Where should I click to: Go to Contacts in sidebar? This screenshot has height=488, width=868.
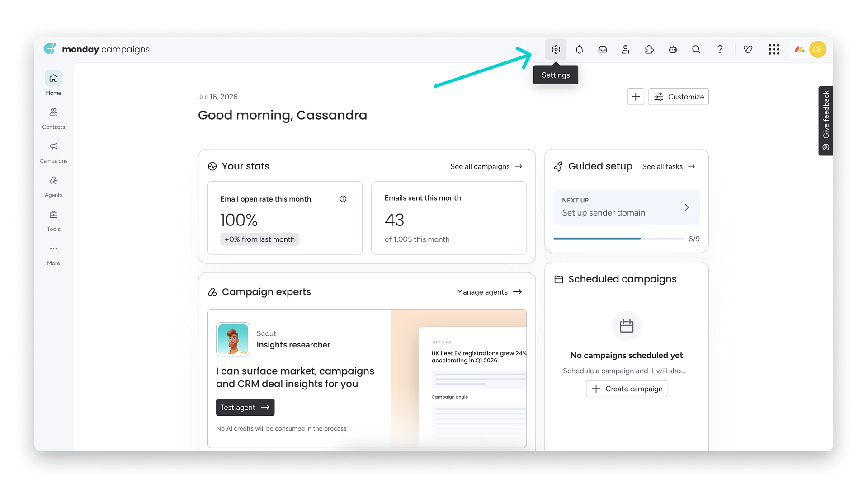tap(53, 118)
